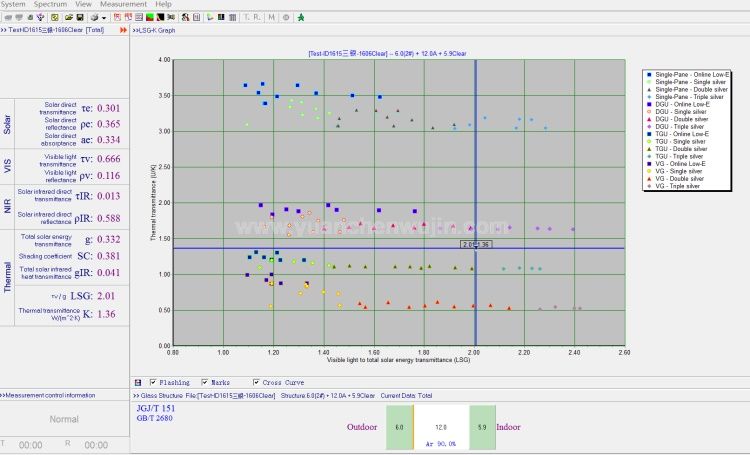Open the View menu

coord(83,4)
